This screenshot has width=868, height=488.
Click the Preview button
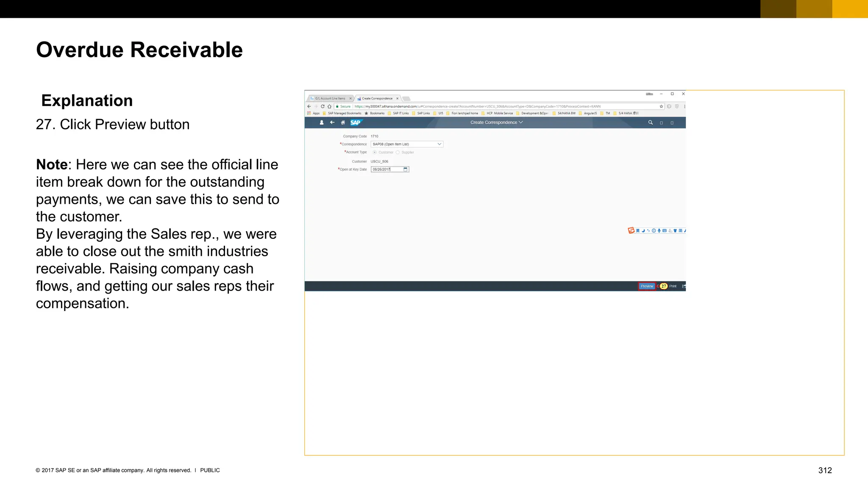(x=647, y=286)
